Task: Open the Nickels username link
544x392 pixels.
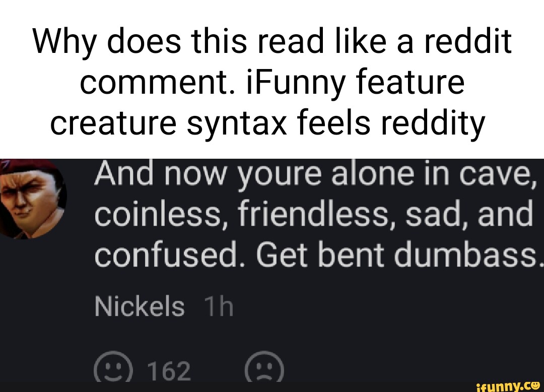Action: coord(140,306)
